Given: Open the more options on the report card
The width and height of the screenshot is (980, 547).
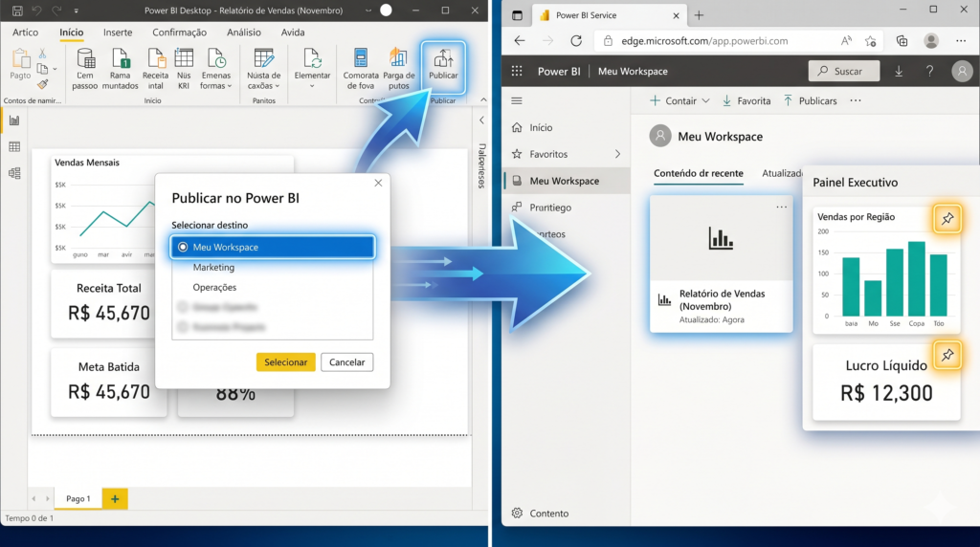Looking at the screenshot, I should 781,207.
